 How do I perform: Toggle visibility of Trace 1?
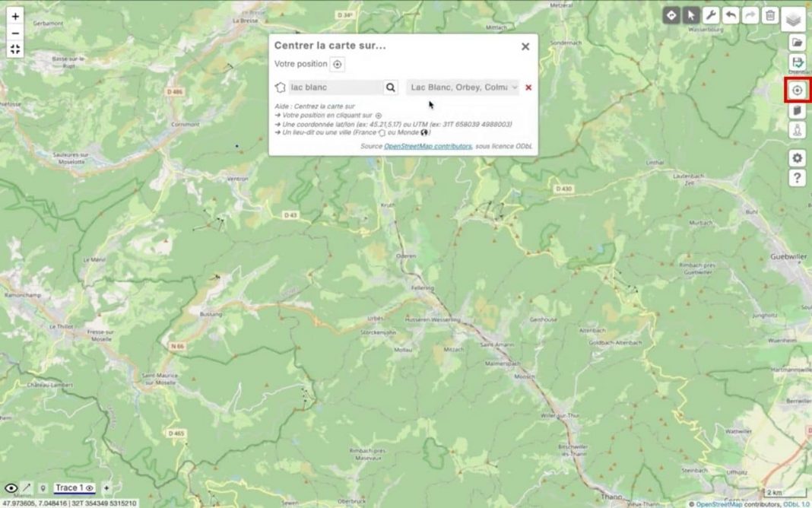89,488
